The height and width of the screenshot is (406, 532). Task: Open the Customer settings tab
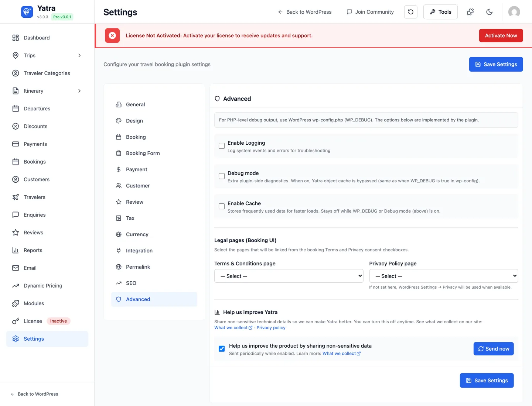coord(154,186)
